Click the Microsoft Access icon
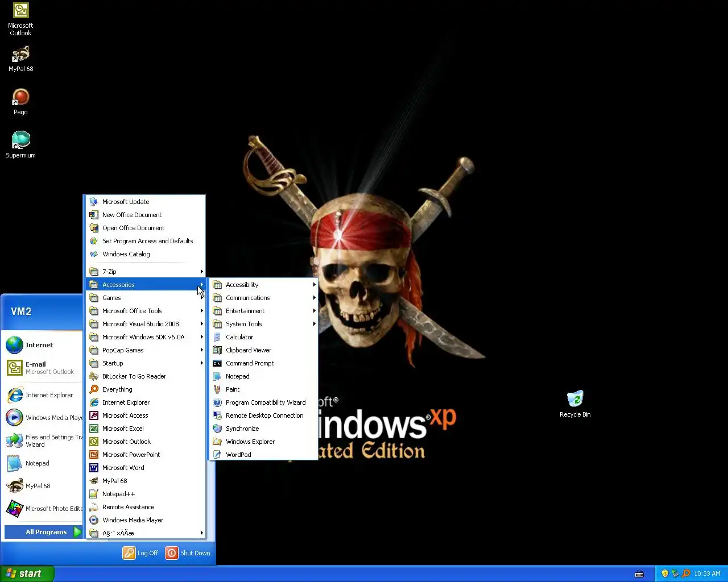728x582 pixels. coord(94,415)
